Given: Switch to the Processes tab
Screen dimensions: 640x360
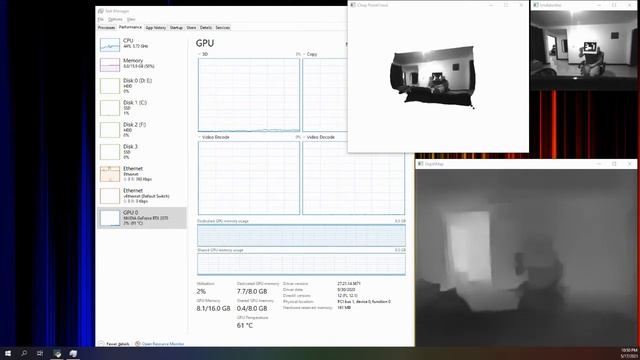Looking at the screenshot, I should (x=106, y=28).
